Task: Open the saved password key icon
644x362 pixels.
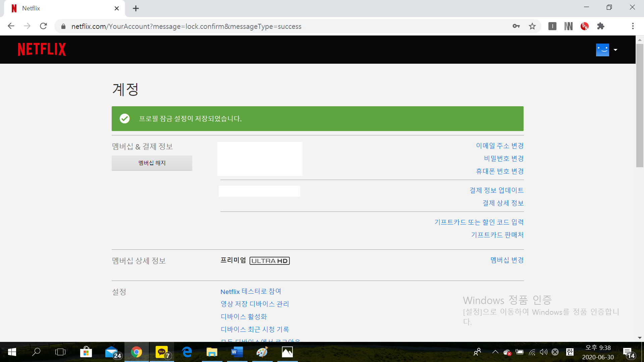Action: [x=516, y=26]
